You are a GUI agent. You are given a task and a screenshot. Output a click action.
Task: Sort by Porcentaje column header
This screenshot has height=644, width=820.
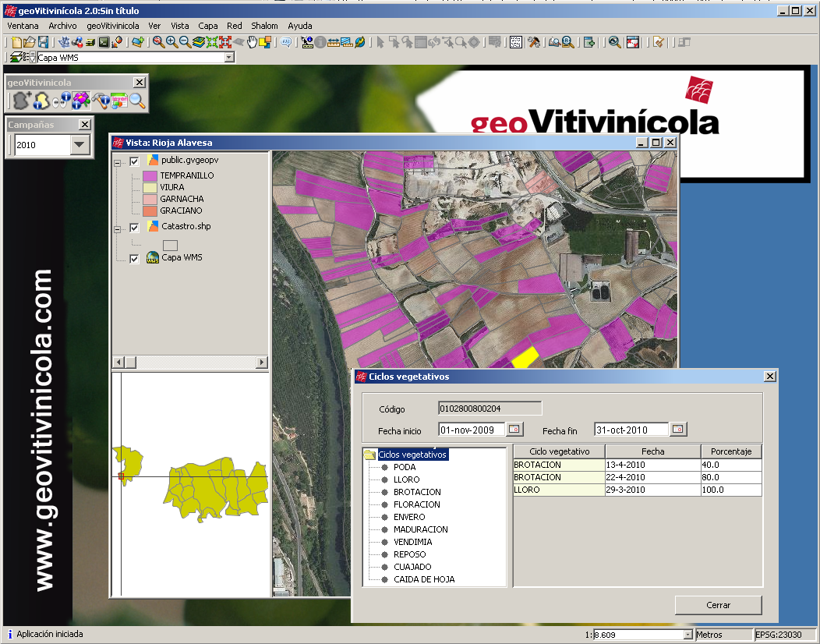tap(731, 451)
